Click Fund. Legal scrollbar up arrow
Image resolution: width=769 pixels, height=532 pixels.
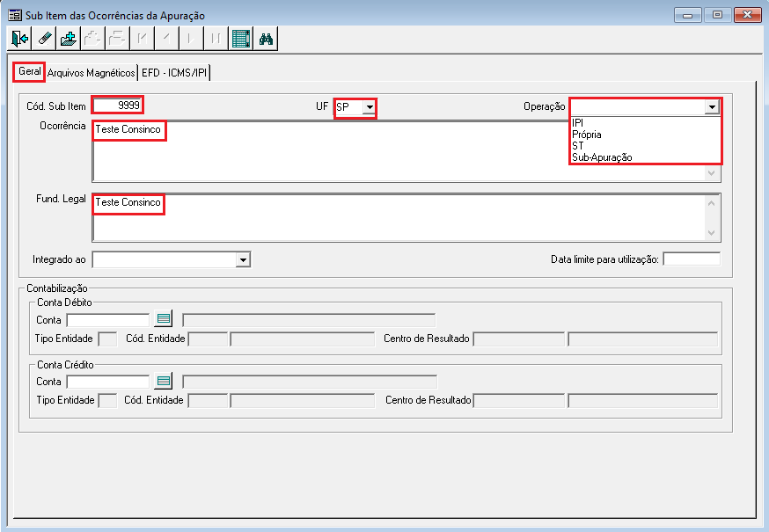712,203
